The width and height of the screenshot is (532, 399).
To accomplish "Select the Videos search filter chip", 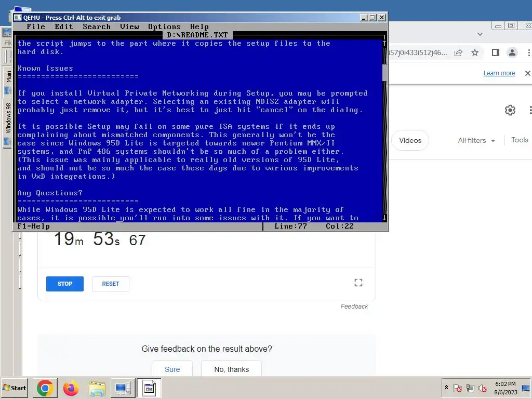I will coord(410,140).
